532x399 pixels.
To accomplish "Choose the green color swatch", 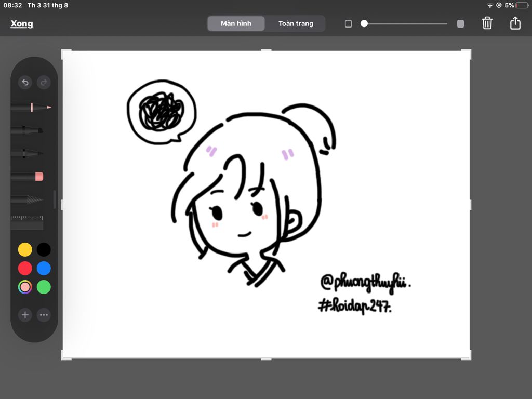I will [44, 287].
